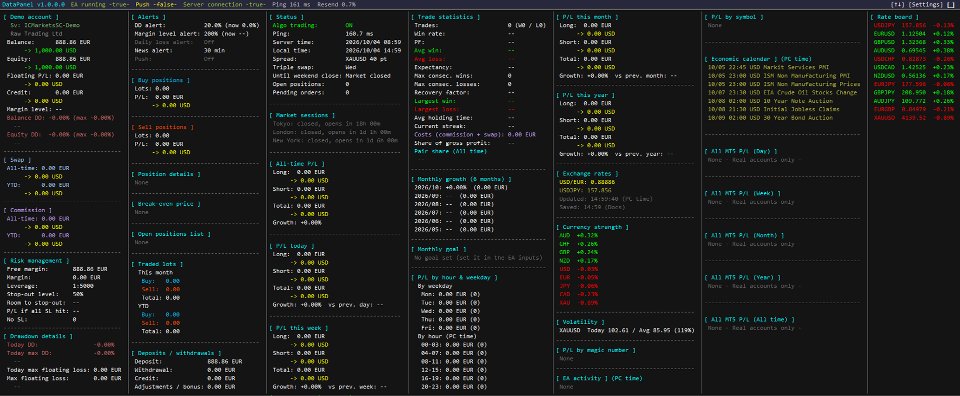Click the 'XAU' currency strength row
960x396 pixels.
(579, 303)
